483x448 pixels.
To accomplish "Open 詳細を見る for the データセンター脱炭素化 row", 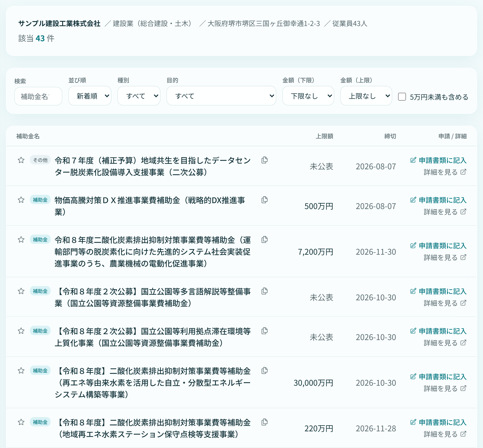I will pyautogui.click(x=445, y=172).
